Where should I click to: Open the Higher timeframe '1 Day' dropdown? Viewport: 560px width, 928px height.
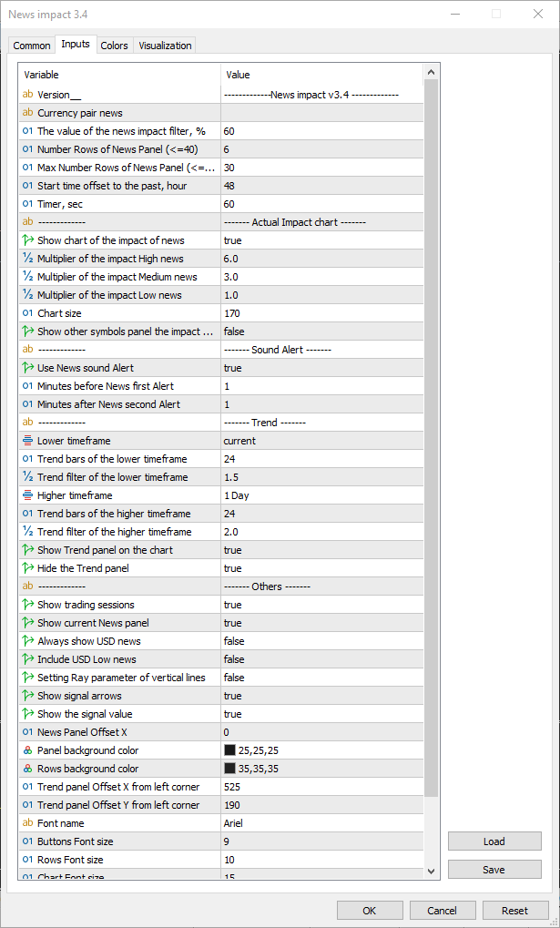point(322,495)
